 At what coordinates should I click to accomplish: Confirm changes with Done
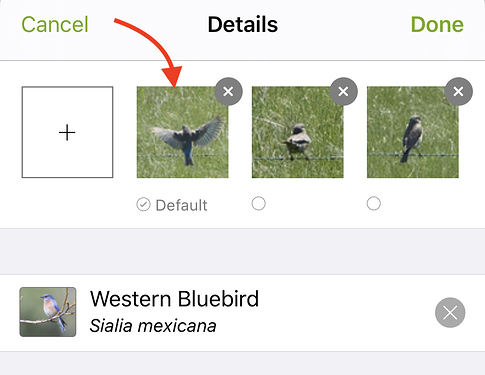coord(437,24)
